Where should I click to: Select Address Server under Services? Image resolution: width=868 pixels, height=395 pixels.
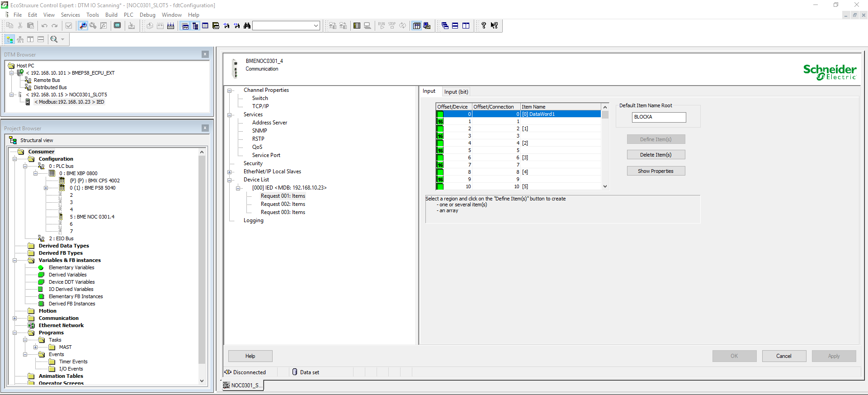point(269,123)
